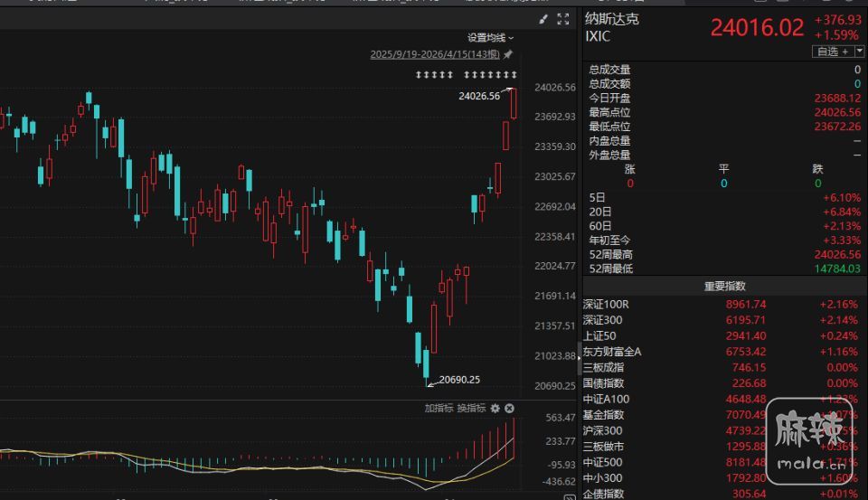
Task: Open indicator settings gear icon
Action: [495, 409]
